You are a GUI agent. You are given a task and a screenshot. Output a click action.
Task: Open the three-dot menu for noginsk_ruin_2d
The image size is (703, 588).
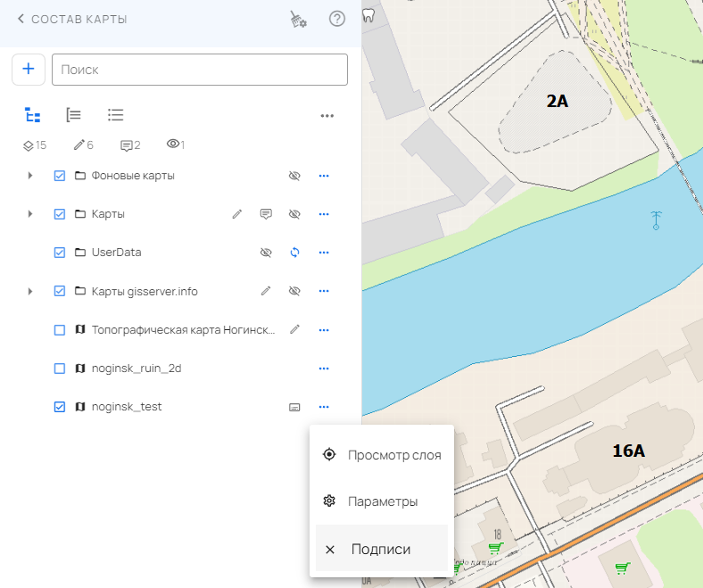[324, 369]
